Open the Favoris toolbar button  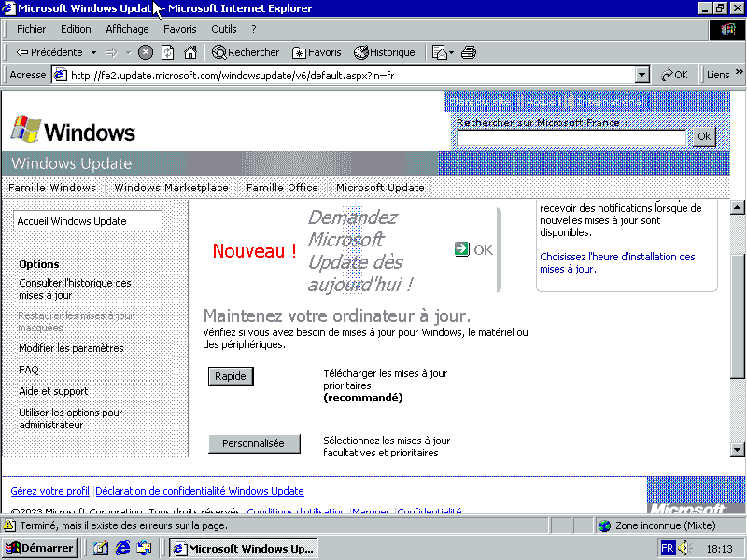[x=317, y=52]
